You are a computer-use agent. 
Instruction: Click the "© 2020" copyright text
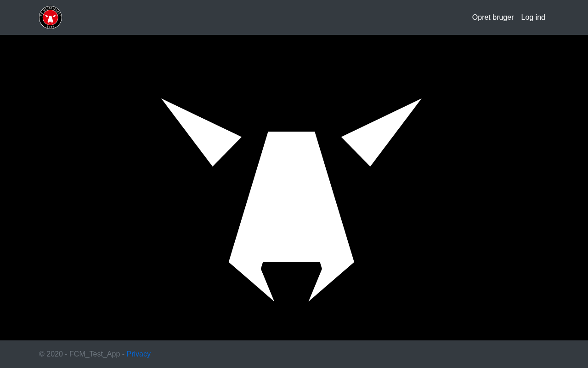(x=51, y=354)
